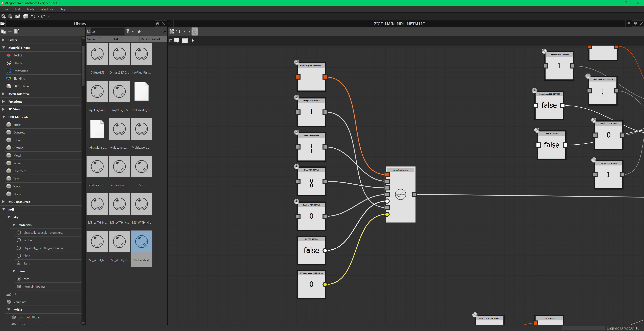Screen dimensions: 644x331
Task: Open the File menu
Action: click(6, 9)
